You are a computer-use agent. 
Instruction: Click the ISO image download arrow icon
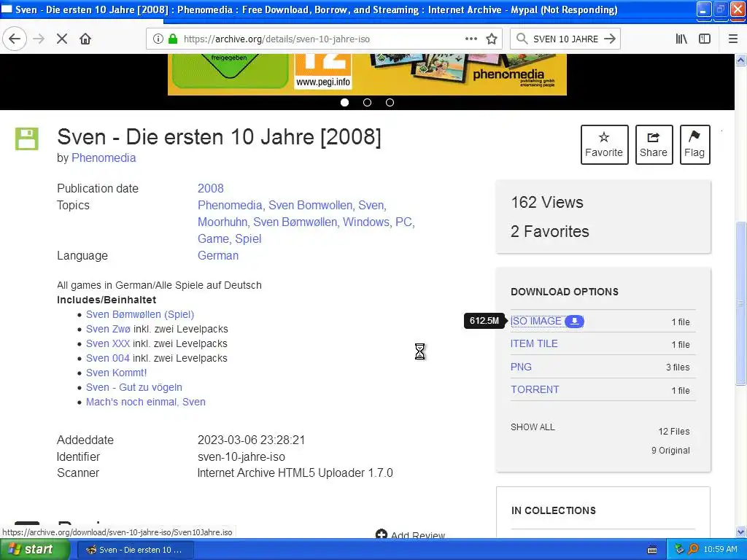tap(575, 322)
